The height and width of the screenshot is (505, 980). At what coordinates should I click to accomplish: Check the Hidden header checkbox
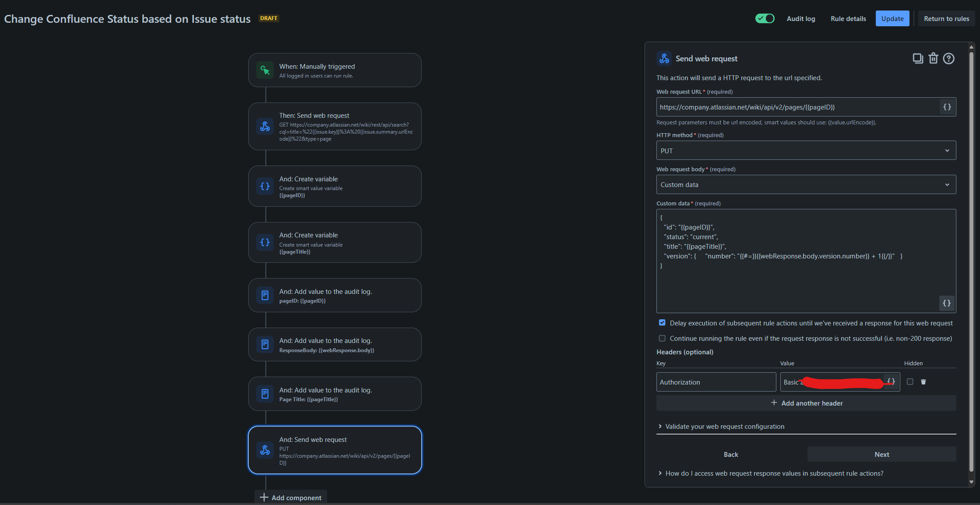pyautogui.click(x=910, y=382)
